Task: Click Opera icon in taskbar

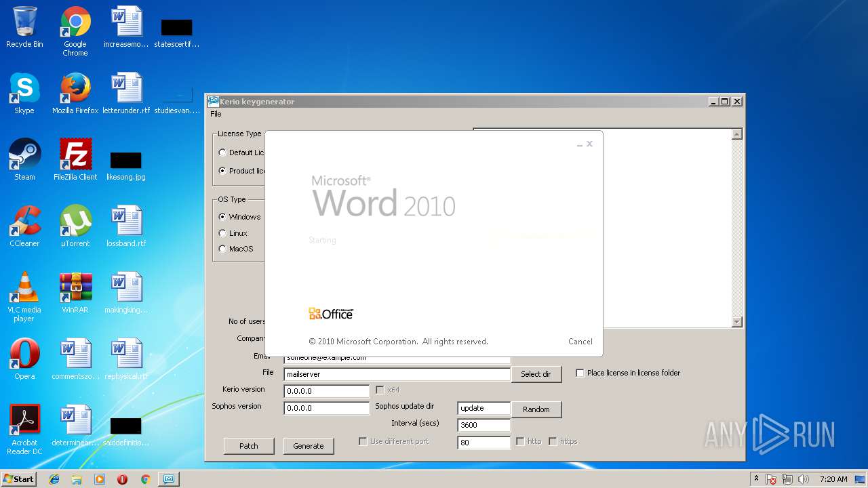Action: [123, 479]
